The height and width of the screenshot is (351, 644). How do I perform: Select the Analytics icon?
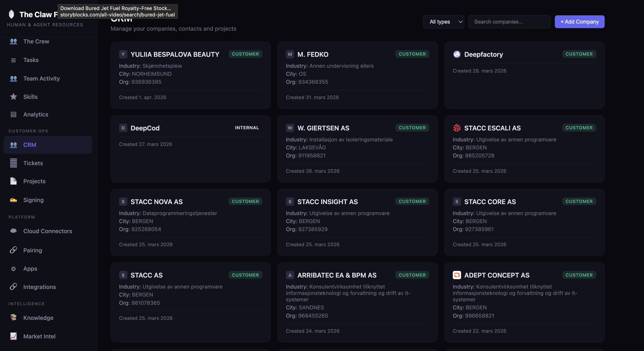13,114
